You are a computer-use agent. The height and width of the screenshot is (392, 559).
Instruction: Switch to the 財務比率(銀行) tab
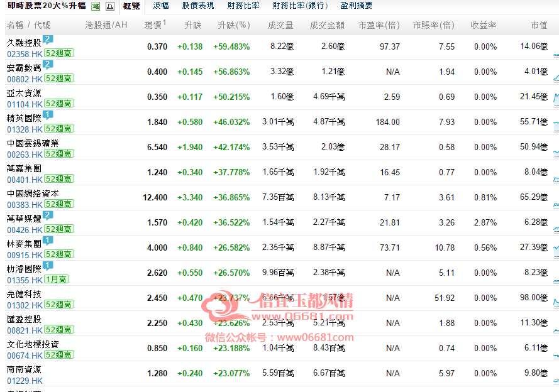click(300, 6)
